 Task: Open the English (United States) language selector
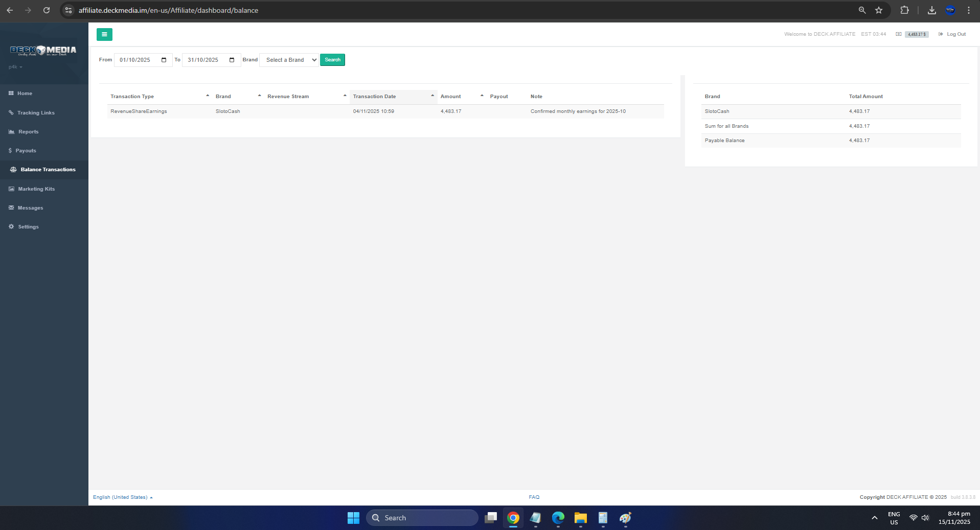123,497
